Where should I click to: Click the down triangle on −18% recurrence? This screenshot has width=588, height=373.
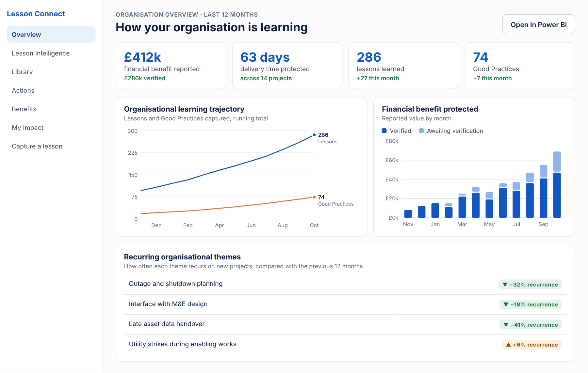coord(506,304)
